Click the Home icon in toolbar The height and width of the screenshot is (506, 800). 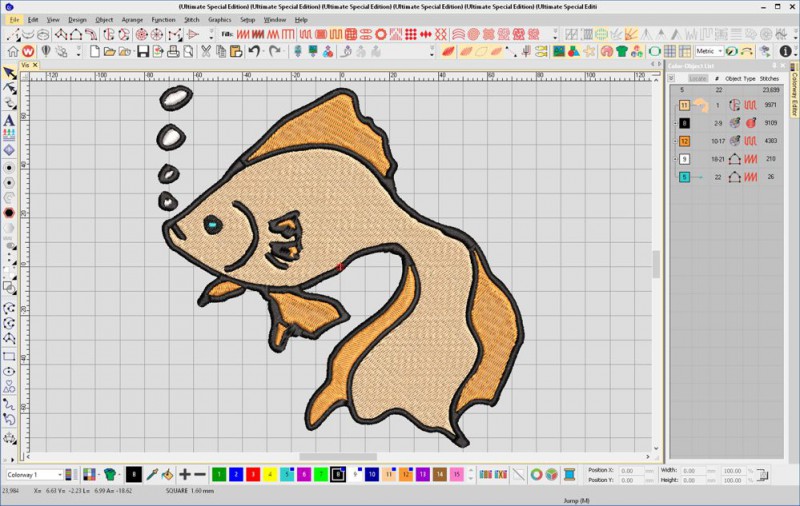13,51
